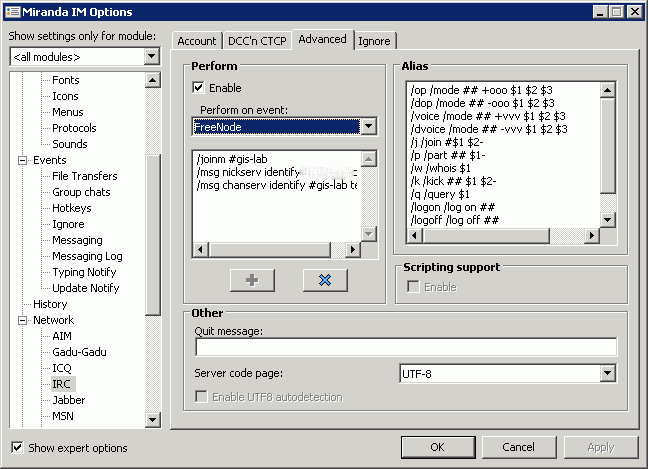Click Alias horizontal scroll right arrow

click(x=592, y=236)
